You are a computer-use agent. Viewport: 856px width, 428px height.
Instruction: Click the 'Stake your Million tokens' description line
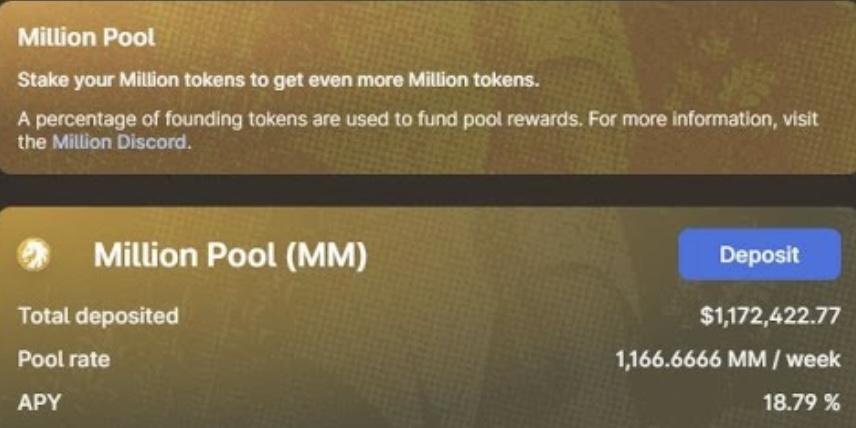tap(278, 80)
